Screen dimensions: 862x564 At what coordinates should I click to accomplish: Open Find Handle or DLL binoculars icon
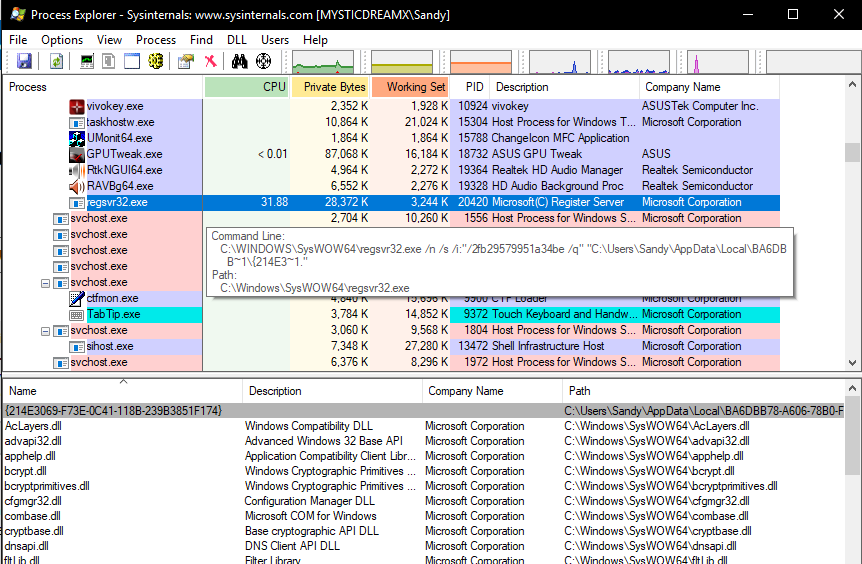click(239, 61)
